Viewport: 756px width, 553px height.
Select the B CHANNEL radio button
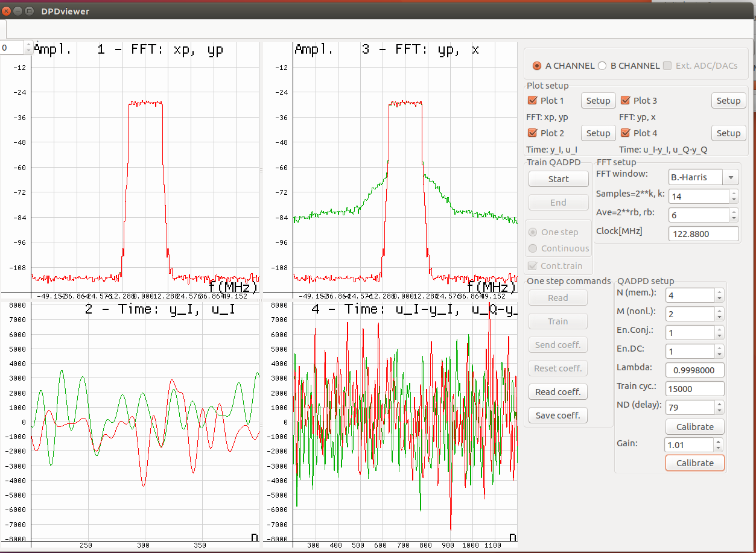point(602,66)
